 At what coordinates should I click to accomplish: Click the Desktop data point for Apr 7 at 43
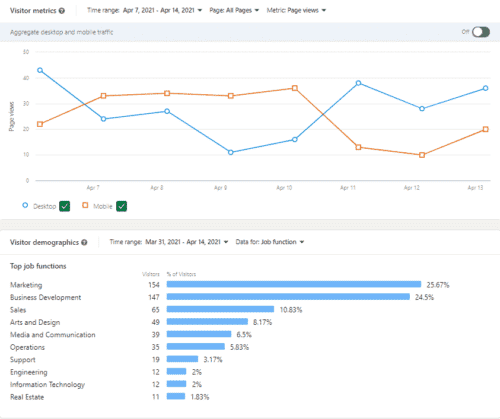coord(40,70)
